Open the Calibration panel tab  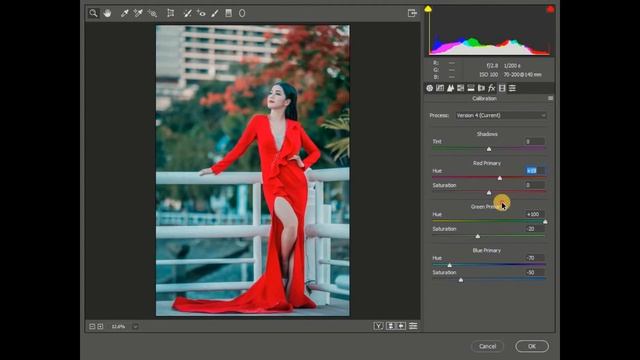click(502, 88)
